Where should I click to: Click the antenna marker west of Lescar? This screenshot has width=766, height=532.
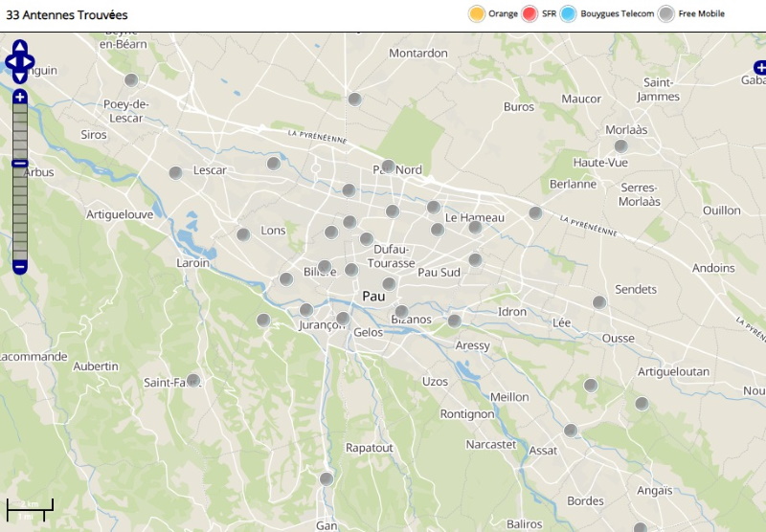click(175, 173)
